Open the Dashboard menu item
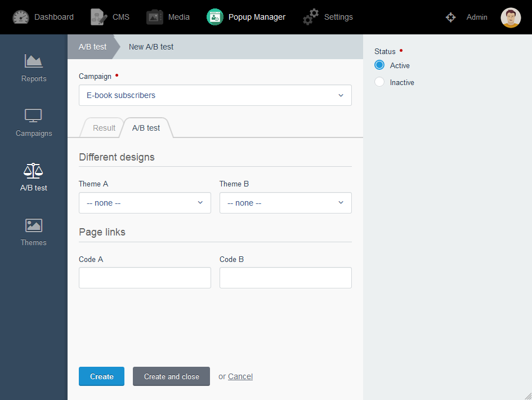The height and width of the screenshot is (400, 532). (x=43, y=17)
